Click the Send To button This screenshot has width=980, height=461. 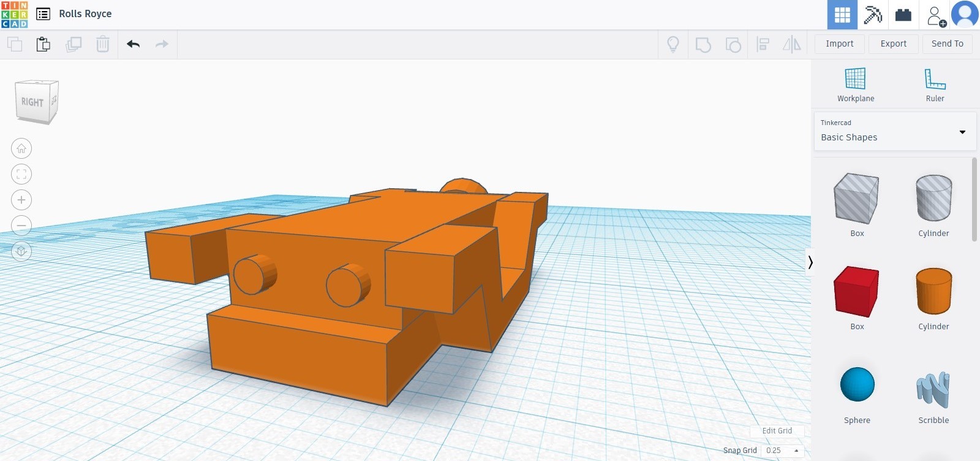[x=948, y=44]
